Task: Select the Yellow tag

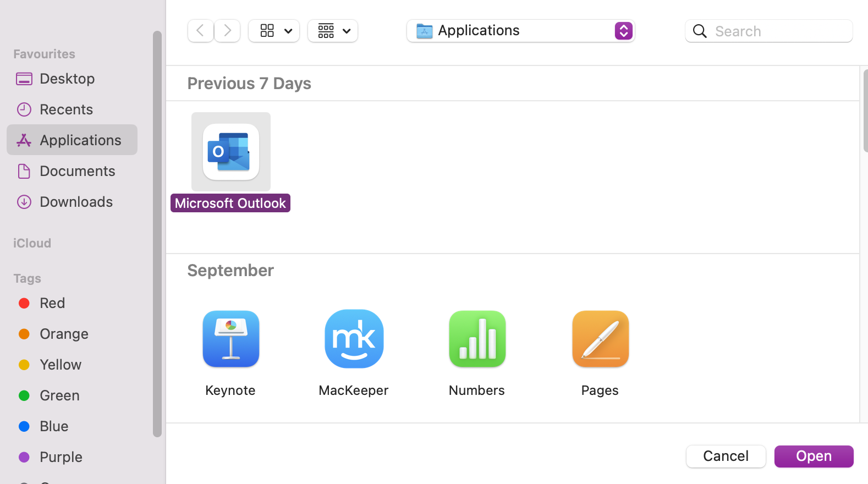Action: (x=72, y=365)
